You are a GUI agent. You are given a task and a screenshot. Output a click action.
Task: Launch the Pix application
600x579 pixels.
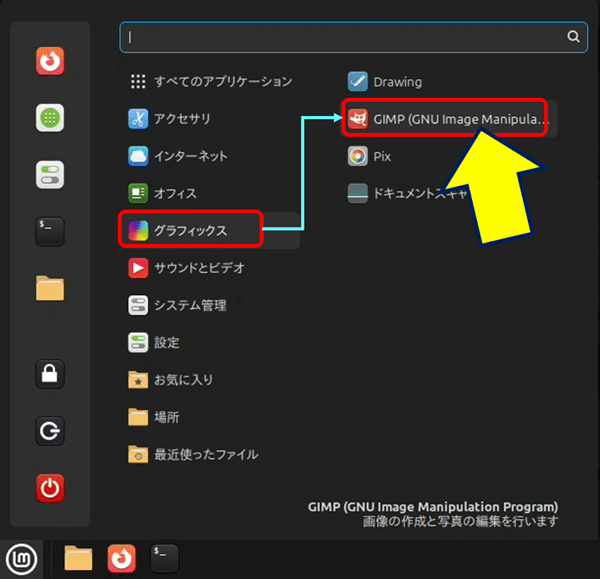pos(450,156)
